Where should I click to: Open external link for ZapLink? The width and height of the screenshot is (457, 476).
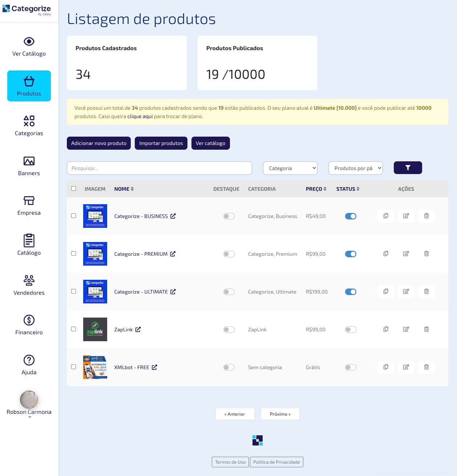[138, 330]
